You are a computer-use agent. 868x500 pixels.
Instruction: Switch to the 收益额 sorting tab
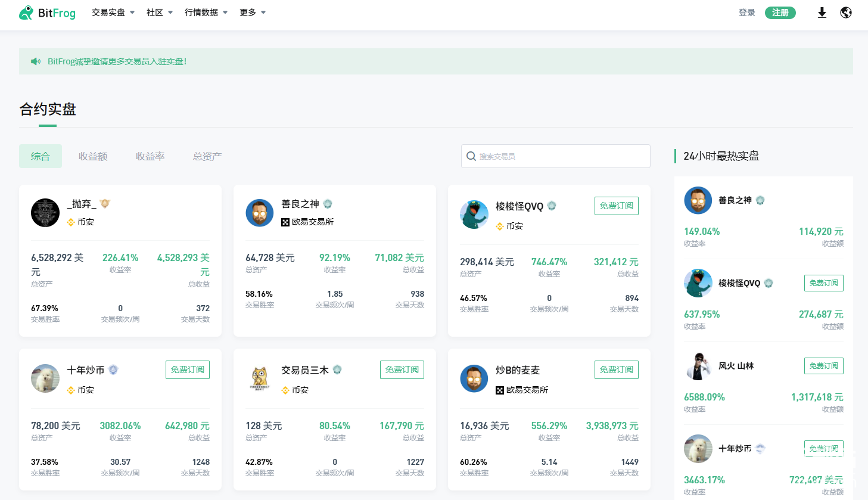[93, 156]
